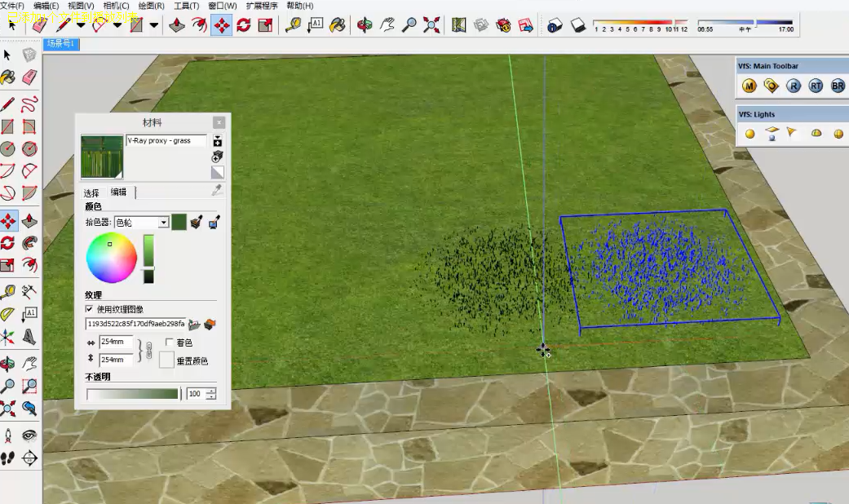The image size is (849, 504).
Task: Enable the colorize checkbox
Action: click(169, 343)
